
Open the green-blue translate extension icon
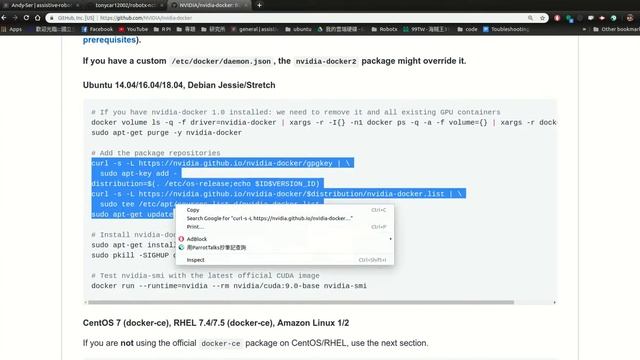(x=570, y=18)
